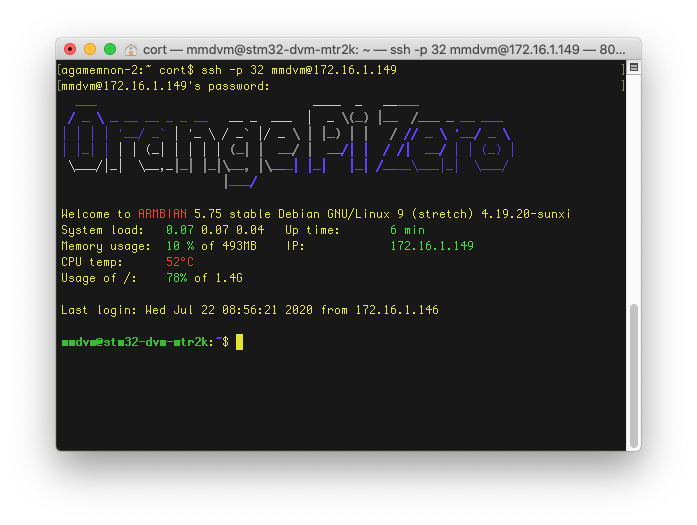Viewport: 697px width, 525px height.
Task: Click the green prompt 'mmdvm@stm32-dvm-mtr2k:'
Action: pyautogui.click(x=138, y=342)
